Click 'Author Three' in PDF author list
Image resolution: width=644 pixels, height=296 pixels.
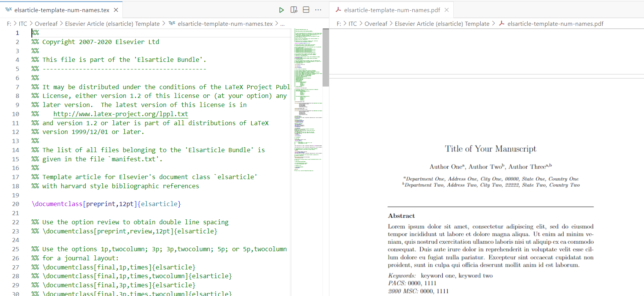527,167
